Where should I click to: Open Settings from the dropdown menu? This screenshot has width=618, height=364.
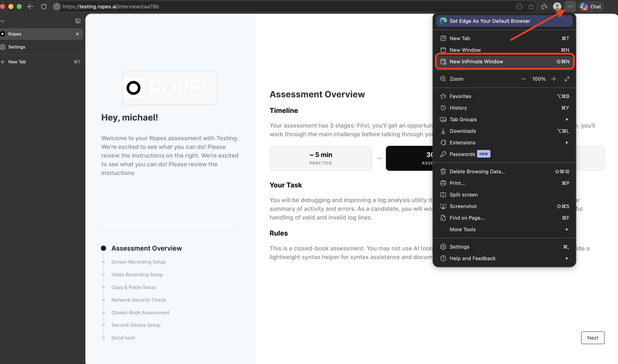click(x=504, y=247)
